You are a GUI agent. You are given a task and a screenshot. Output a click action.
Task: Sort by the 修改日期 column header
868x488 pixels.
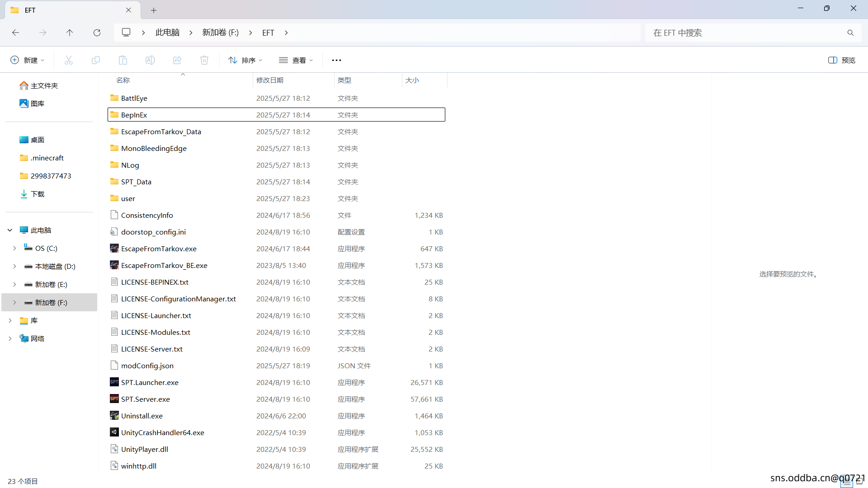click(293, 80)
